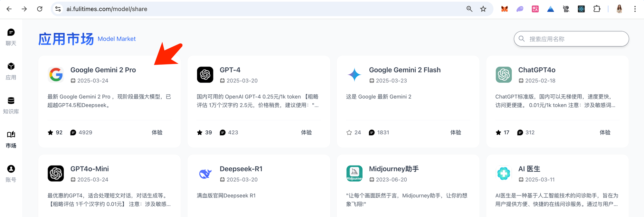Select the 市场 market section

pos(11,139)
